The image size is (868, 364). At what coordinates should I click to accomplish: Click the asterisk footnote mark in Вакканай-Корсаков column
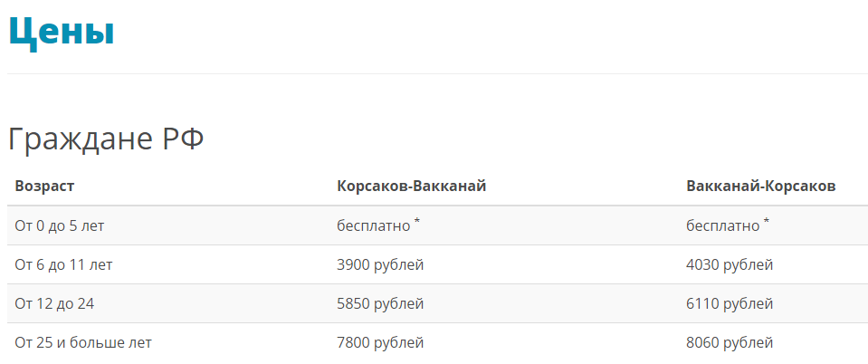pyautogui.click(x=767, y=221)
